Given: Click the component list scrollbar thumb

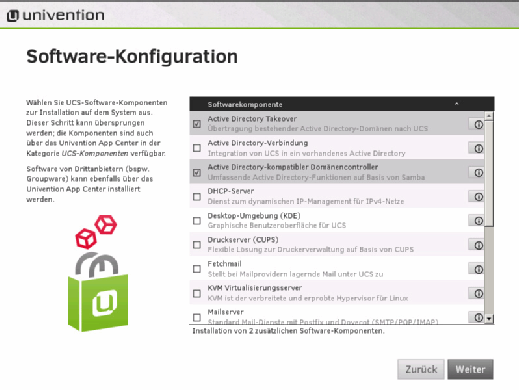Looking at the screenshot, I should (x=489, y=173).
